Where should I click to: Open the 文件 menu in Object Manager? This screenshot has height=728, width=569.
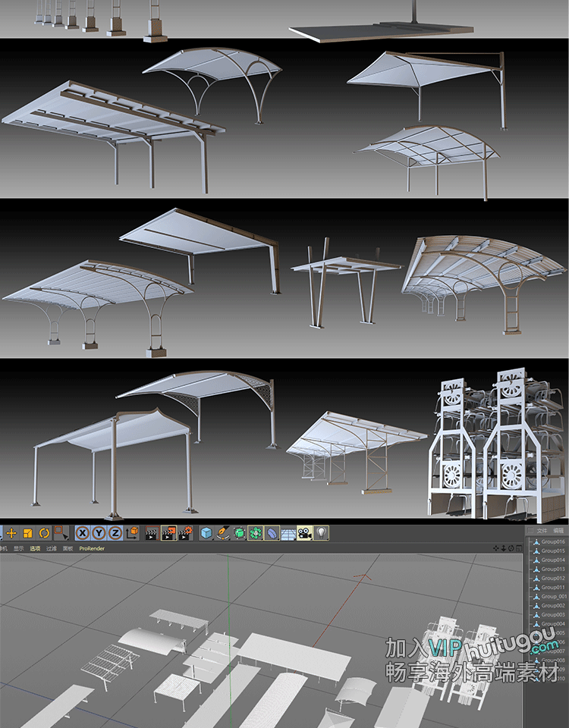point(541,531)
